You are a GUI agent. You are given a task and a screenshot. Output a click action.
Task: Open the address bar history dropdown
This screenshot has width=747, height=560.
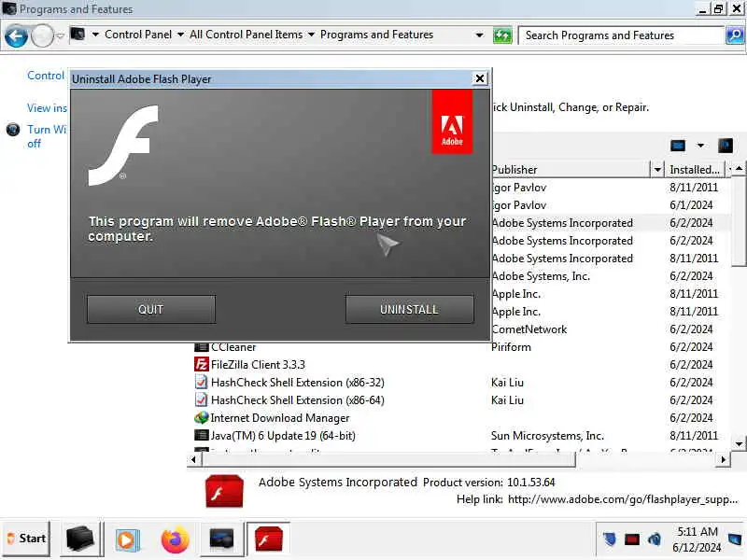pos(479,35)
